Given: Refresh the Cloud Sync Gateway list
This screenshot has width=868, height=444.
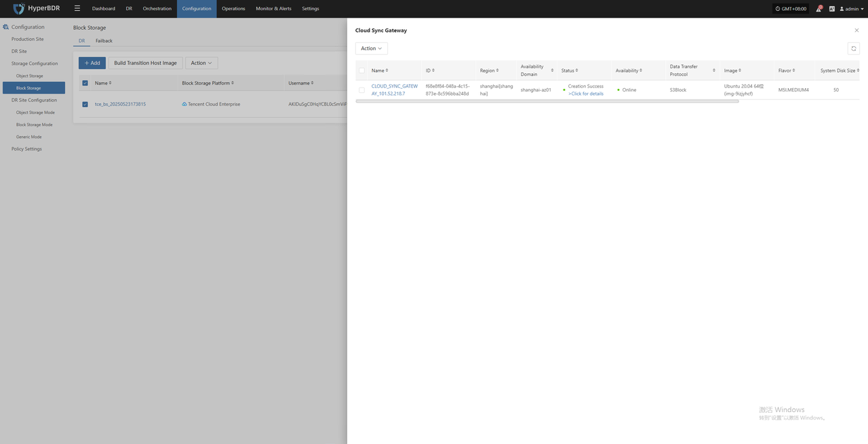Looking at the screenshot, I should [854, 48].
